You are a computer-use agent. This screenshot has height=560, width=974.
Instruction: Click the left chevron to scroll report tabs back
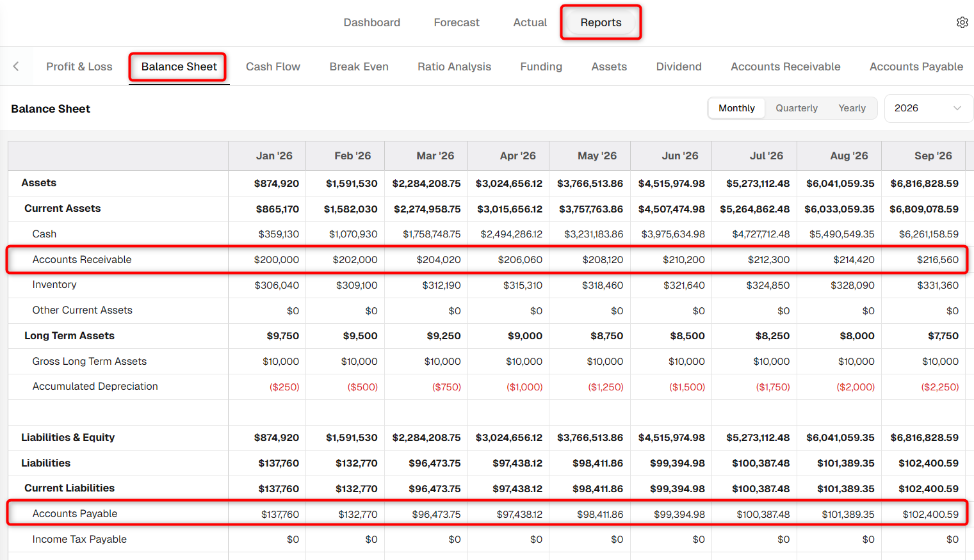tap(16, 66)
